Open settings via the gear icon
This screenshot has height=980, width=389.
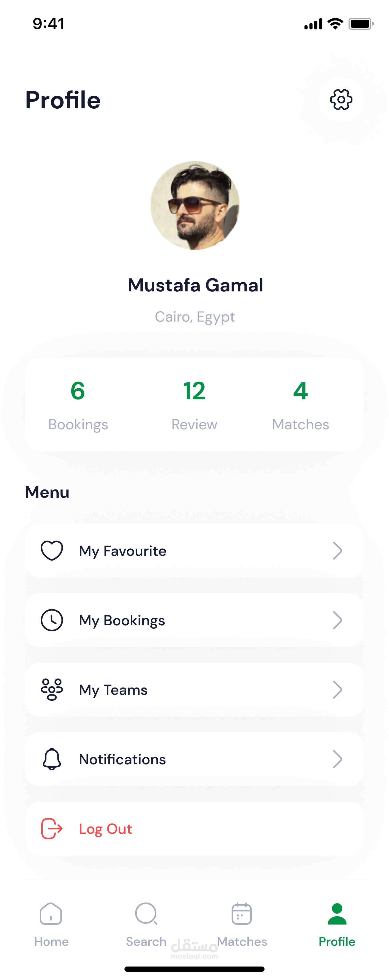click(x=341, y=100)
